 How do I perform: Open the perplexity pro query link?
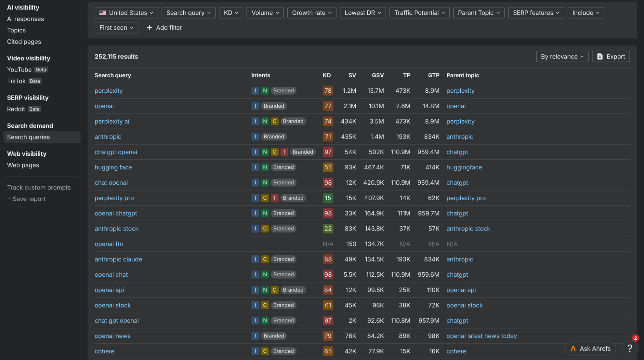coord(114,198)
